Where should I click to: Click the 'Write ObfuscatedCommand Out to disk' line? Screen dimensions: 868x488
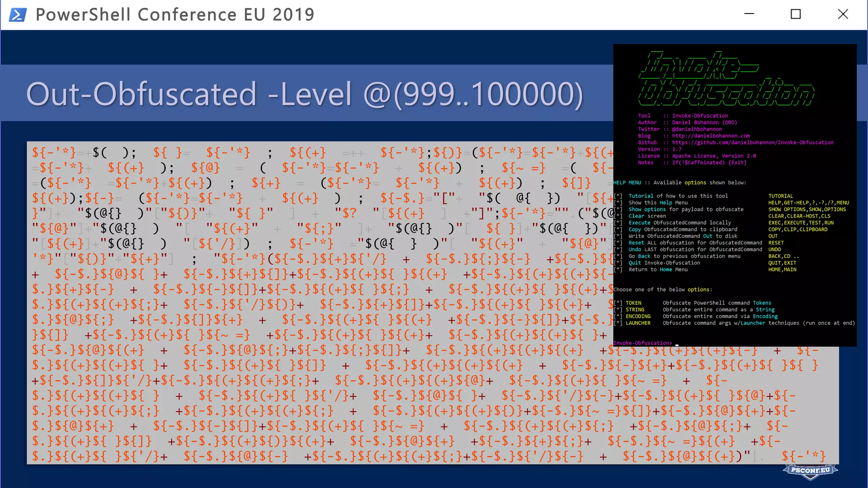pos(683,236)
